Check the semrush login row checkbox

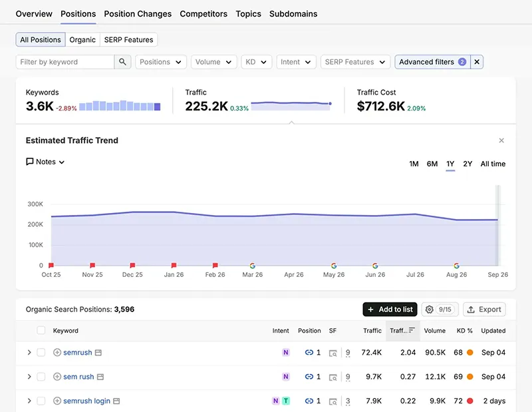(x=41, y=401)
